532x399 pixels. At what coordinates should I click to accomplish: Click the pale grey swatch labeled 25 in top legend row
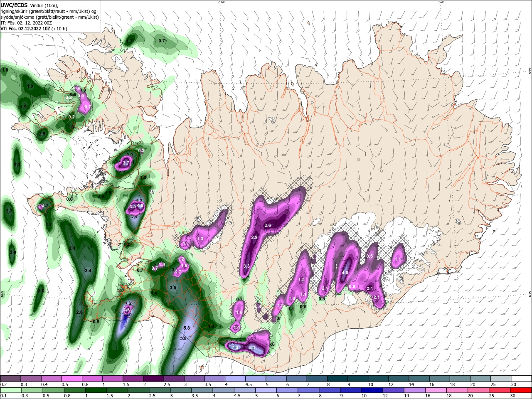coord(501,379)
